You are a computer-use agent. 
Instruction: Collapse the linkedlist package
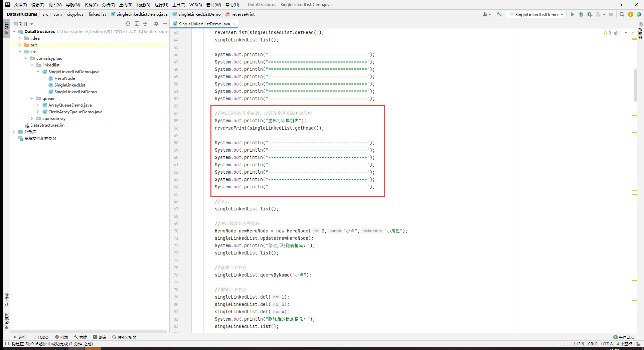(32, 65)
